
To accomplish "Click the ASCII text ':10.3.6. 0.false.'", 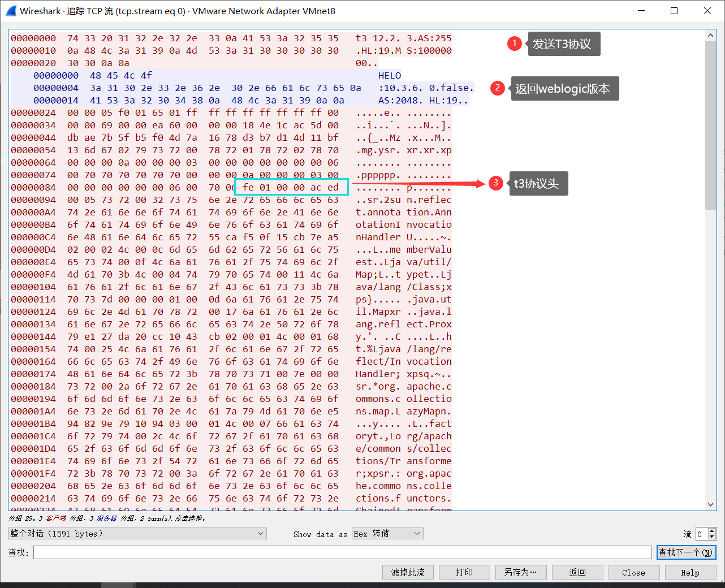I will click(x=426, y=88).
